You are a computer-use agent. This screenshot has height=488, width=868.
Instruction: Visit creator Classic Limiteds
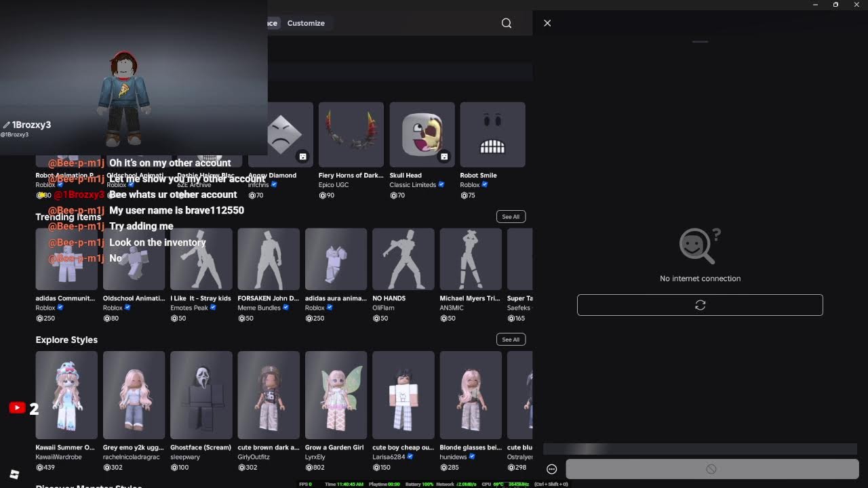coord(412,185)
